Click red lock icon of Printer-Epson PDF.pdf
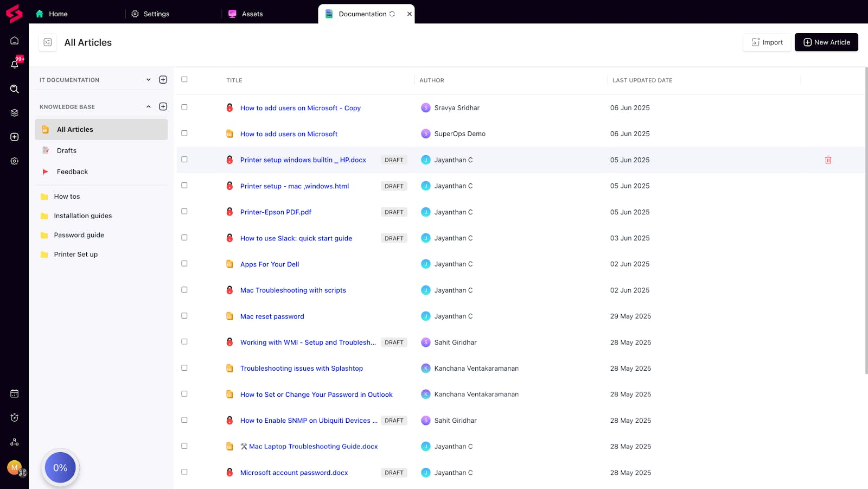 [229, 212]
